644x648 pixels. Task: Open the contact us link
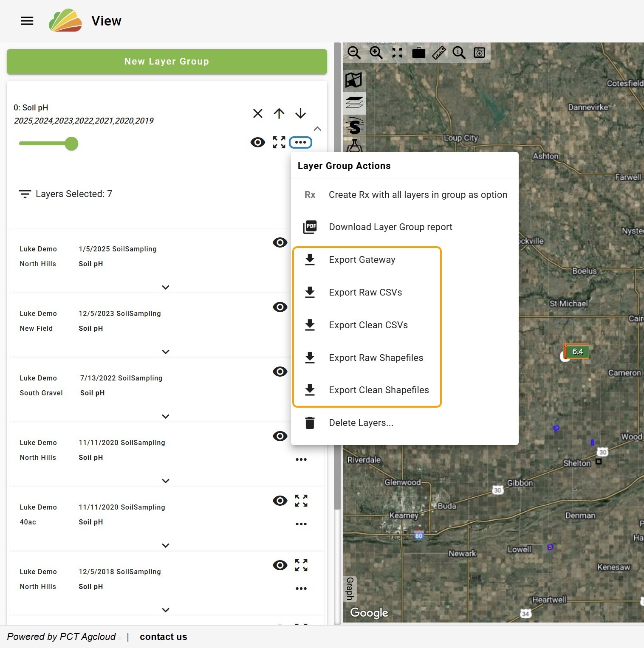click(164, 637)
